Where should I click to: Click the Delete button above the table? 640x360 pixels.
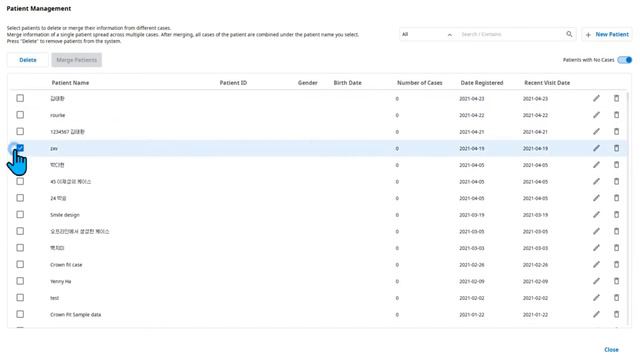tap(28, 60)
